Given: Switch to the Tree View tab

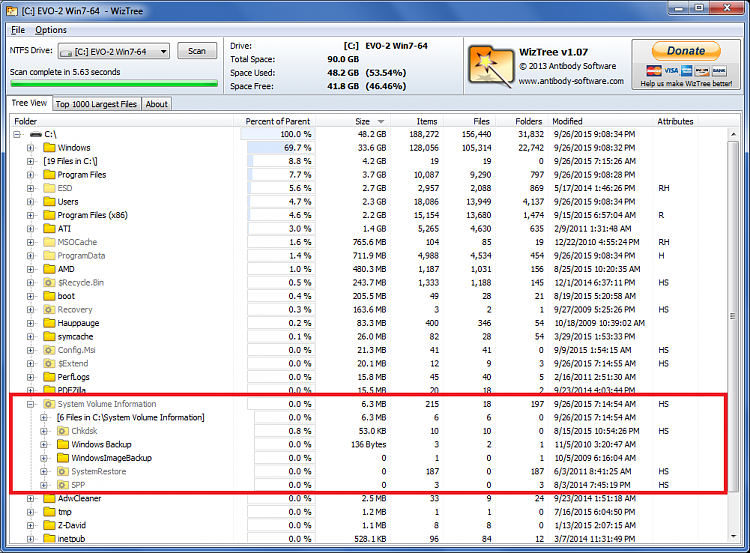Looking at the screenshot, I should click(29, 103).
